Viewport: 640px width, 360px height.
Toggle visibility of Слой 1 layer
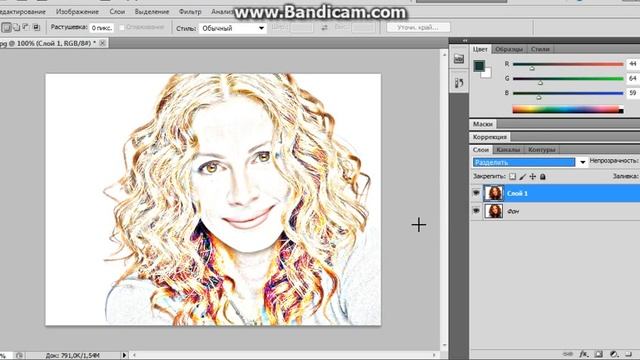[x=476, y=193]
